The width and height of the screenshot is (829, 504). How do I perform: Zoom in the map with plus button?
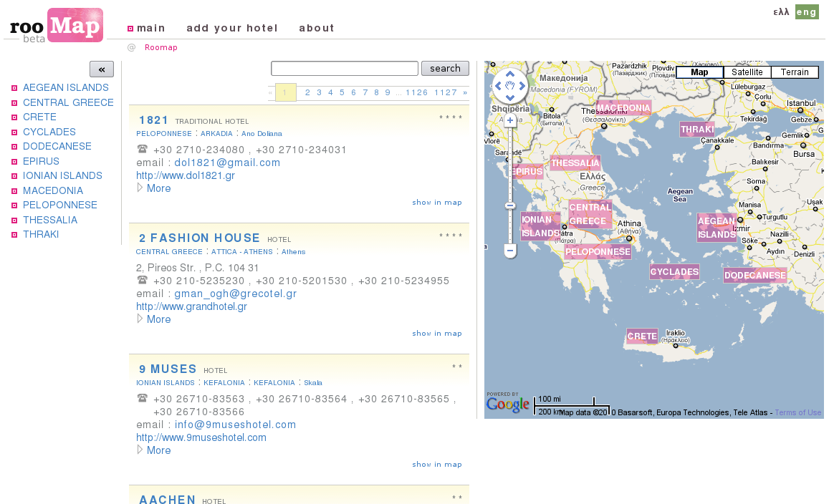509,120
